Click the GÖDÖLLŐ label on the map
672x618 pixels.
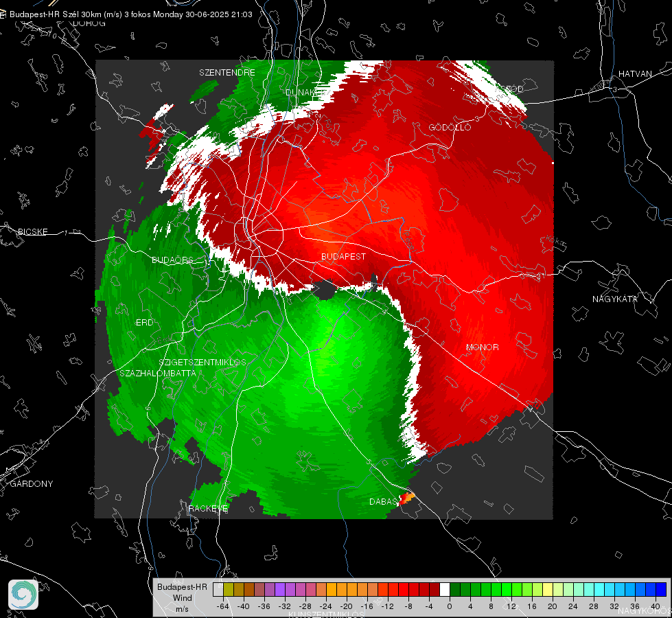point(450,127)
